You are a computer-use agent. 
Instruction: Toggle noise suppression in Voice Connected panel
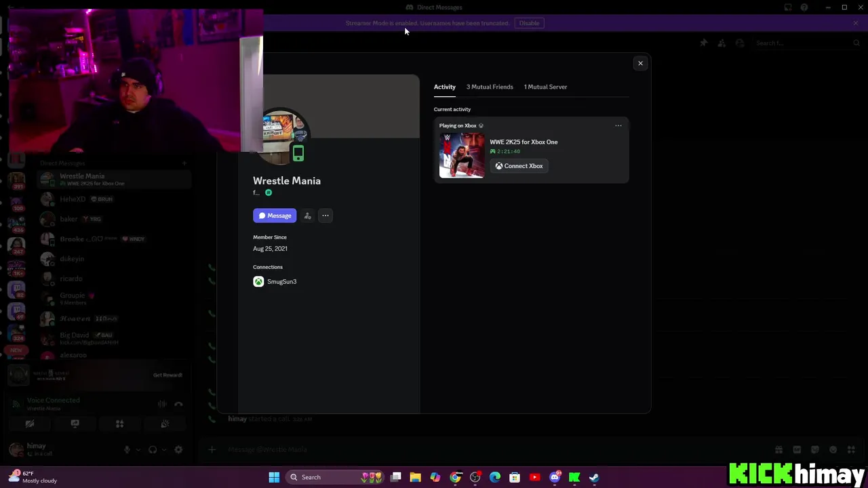(162, 404)
